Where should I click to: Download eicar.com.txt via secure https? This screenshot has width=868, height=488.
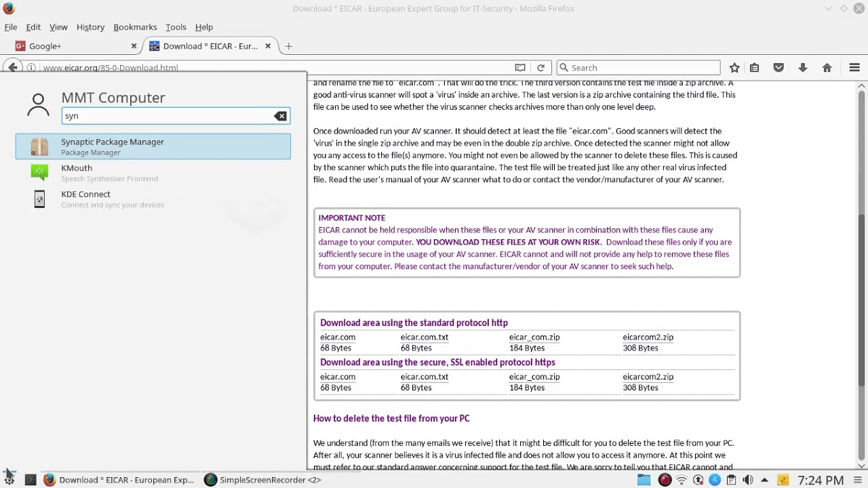tap(425, 376)
